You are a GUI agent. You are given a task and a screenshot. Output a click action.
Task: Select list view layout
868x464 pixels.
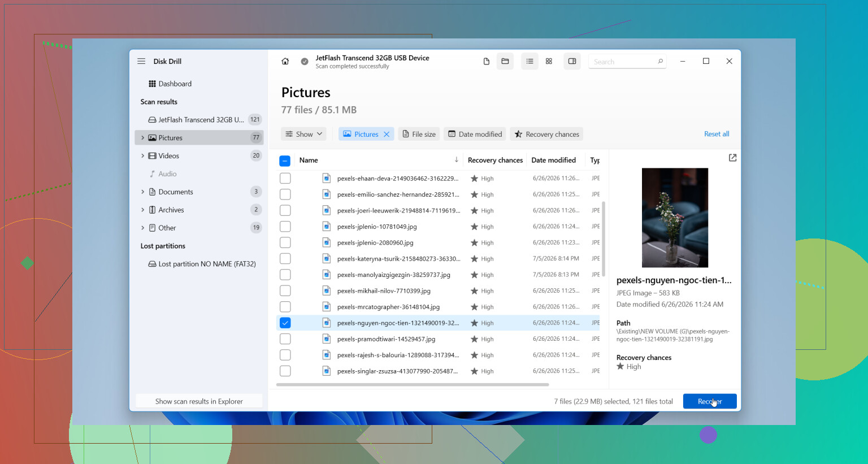[x=530, y=61]
